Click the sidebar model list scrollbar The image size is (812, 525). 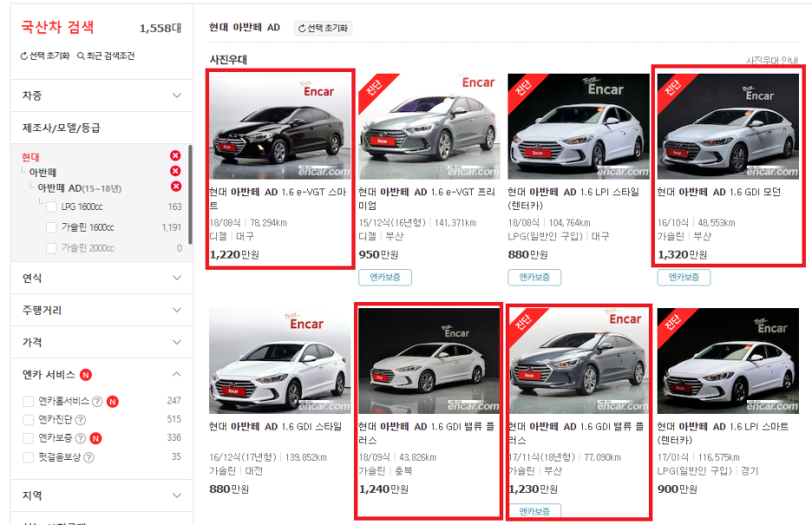click(190, 194)
